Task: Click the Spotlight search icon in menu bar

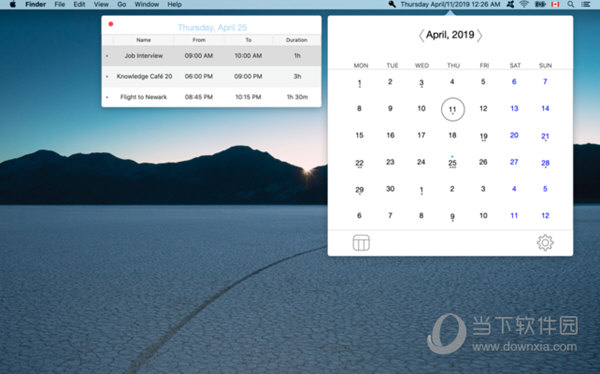Action: click(570, 4)
